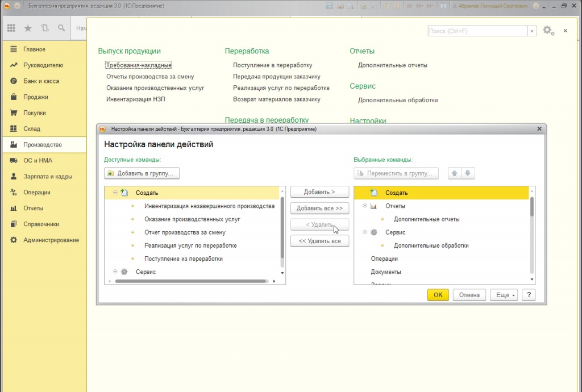Select Документы in selected commands list
582x392 pixels.
coord(386,272)
